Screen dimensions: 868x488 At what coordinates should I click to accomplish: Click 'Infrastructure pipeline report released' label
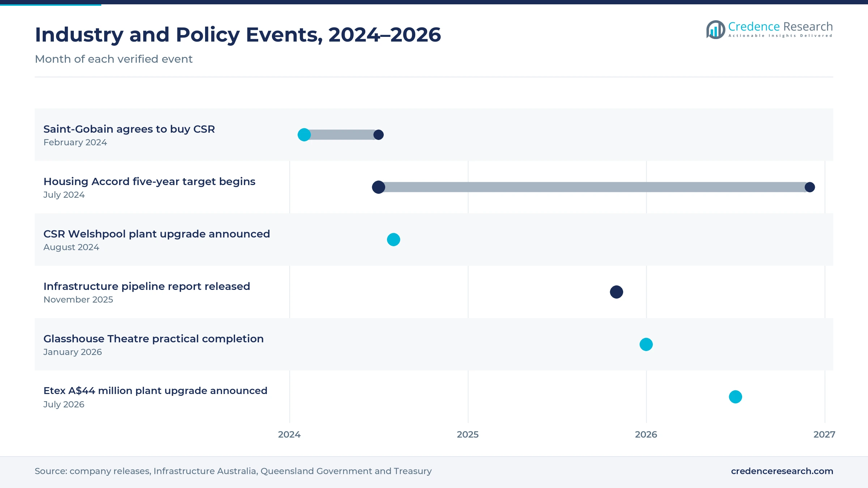click(x=146, y=286)
